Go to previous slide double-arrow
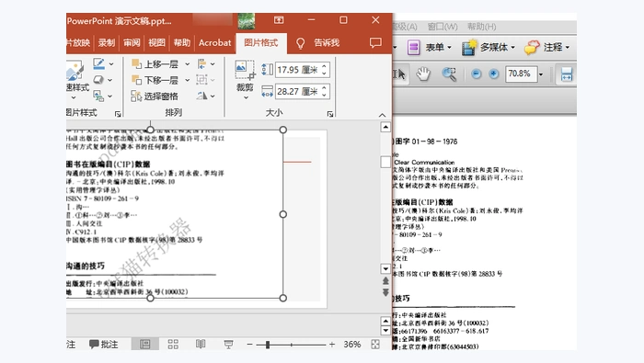The image size is (644, 363). pyautogui.click(x=385, y=281)
